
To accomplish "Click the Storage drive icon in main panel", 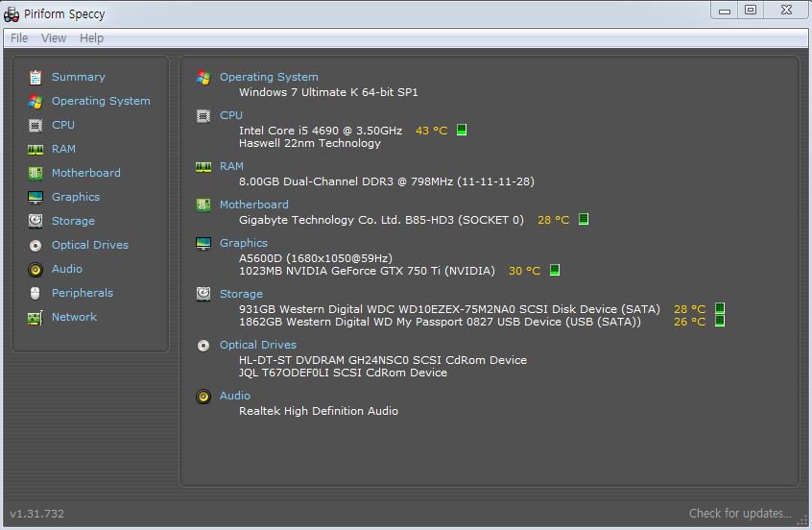I will [x=203, y=294].
